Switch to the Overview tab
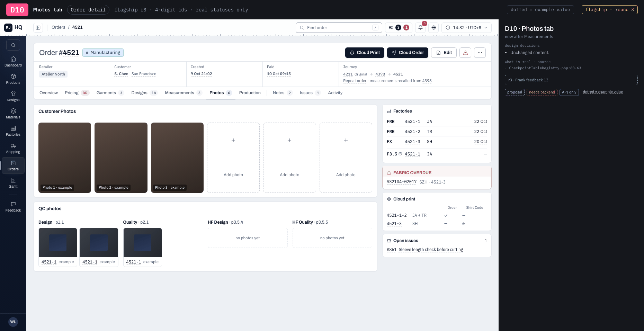The image size is (644, 331). click(48, 93)
